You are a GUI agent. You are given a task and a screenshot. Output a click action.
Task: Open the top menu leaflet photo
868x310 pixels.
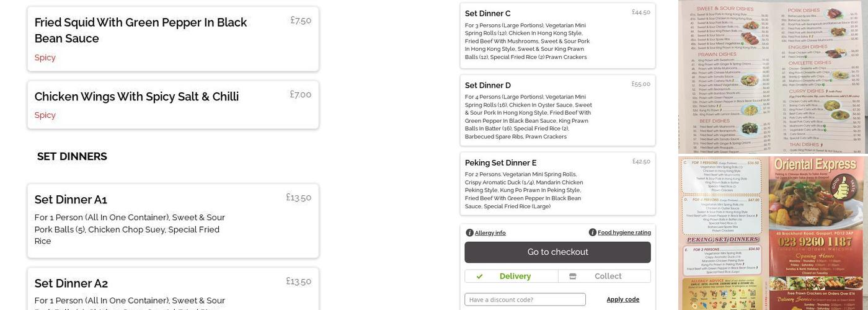pyautogui.click(x=773, y=76)
